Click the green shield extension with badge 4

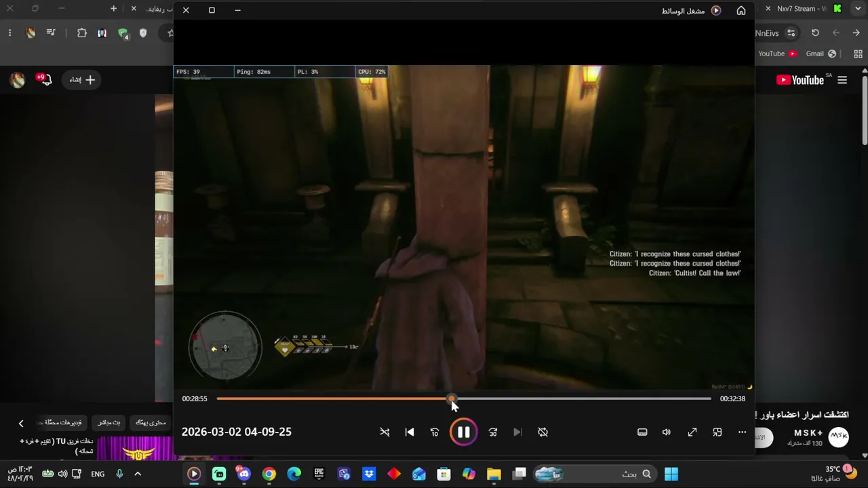(x=123, y=33)
